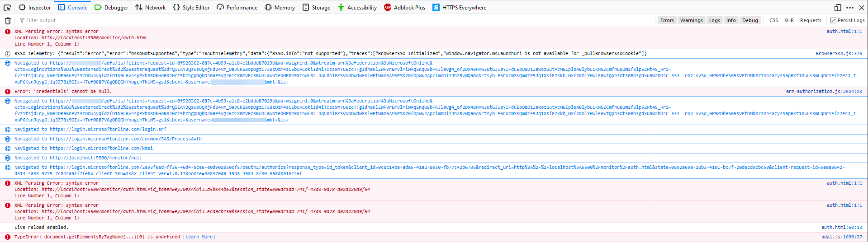Click globe icon beside kmsi navigation

tap(8, 149)
